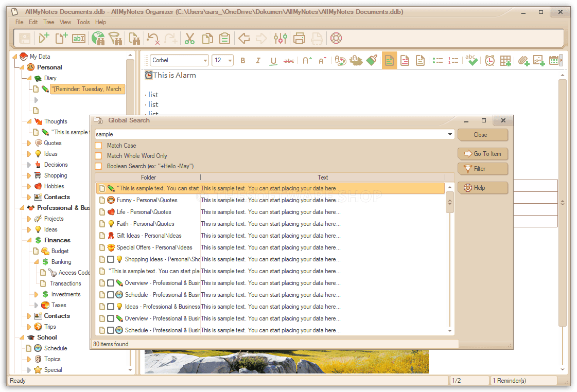Click the cut scissors icon

click(189, 38)
